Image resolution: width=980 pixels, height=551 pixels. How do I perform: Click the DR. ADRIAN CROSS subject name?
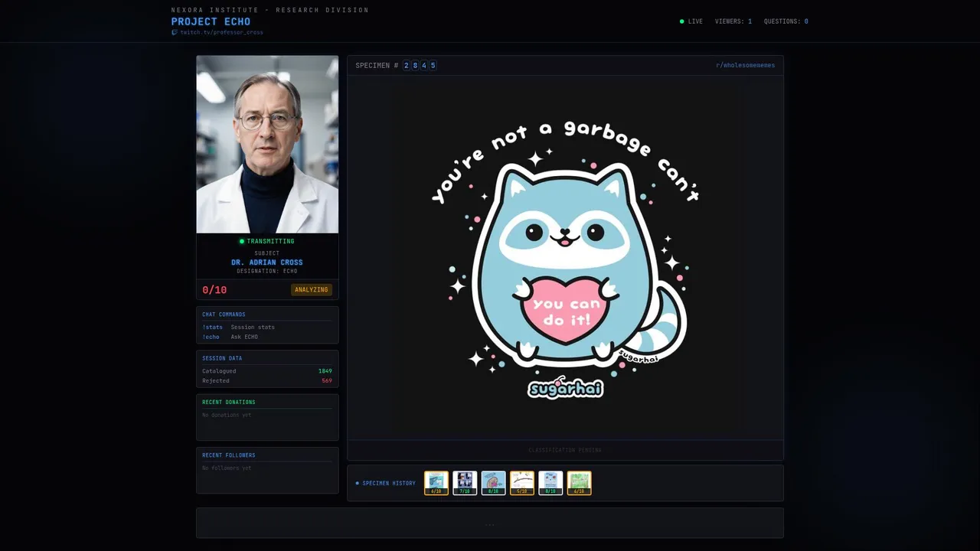point(267,262)
